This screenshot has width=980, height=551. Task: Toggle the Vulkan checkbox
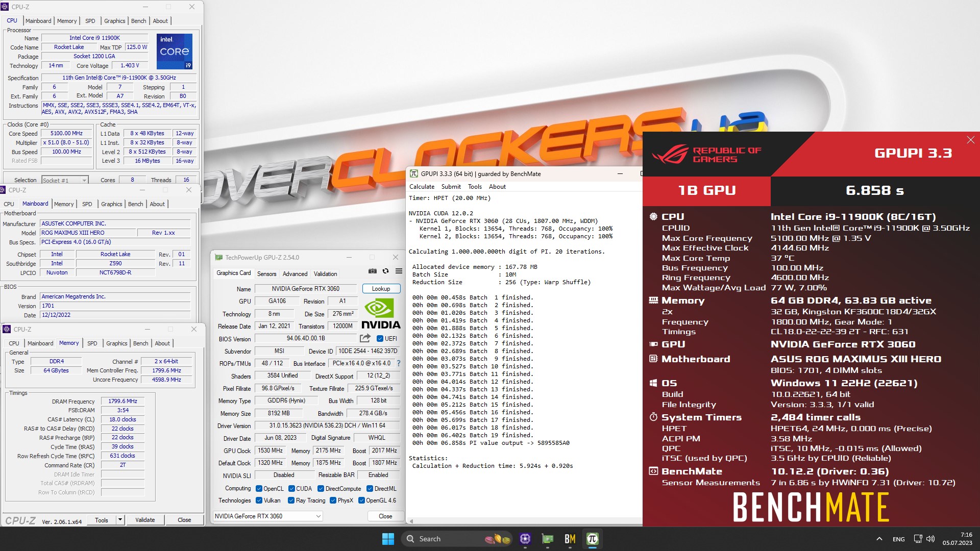click(x=259, y=500)
